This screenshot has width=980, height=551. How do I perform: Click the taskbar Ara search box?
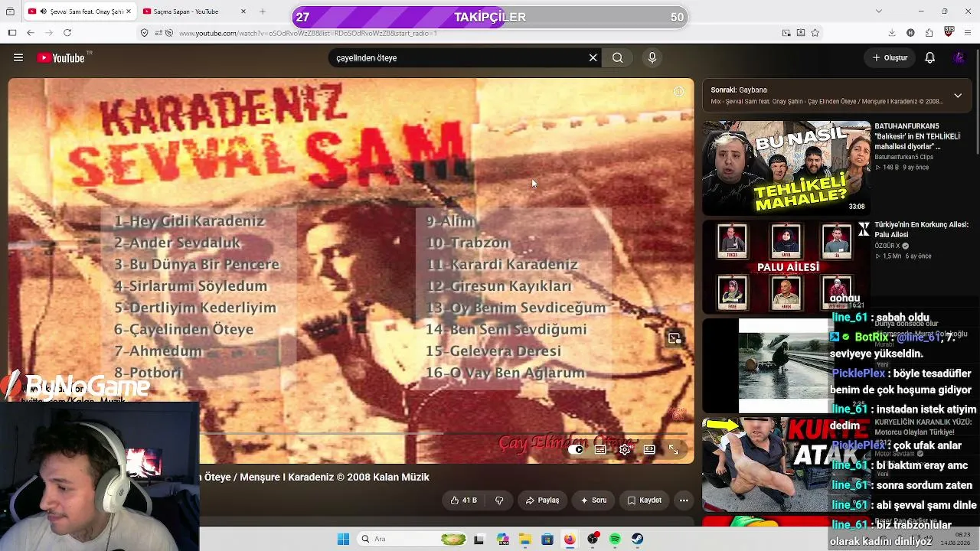[x=413, y=539]
